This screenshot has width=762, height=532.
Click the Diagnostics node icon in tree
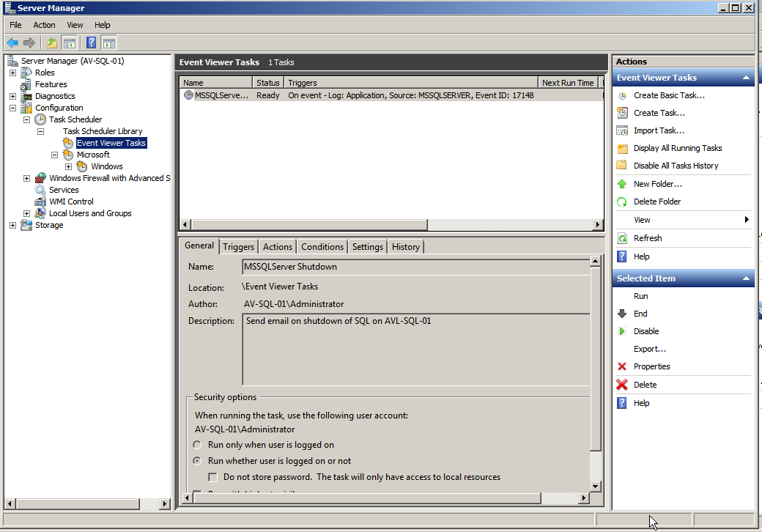click(x=26, y=96)
